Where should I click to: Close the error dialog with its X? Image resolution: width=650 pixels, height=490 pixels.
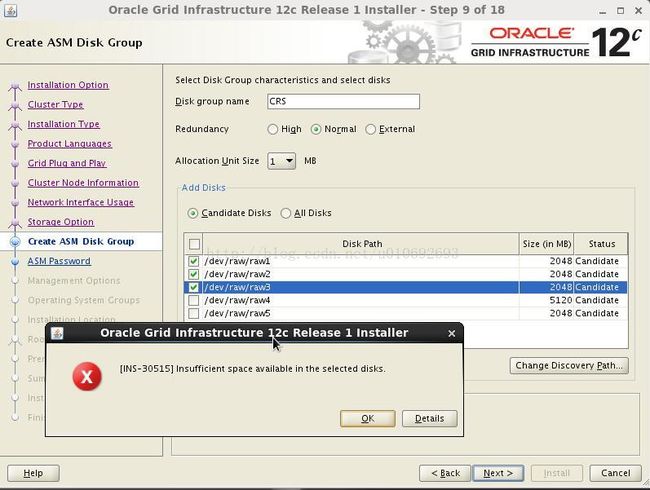(x=452, y=333)
